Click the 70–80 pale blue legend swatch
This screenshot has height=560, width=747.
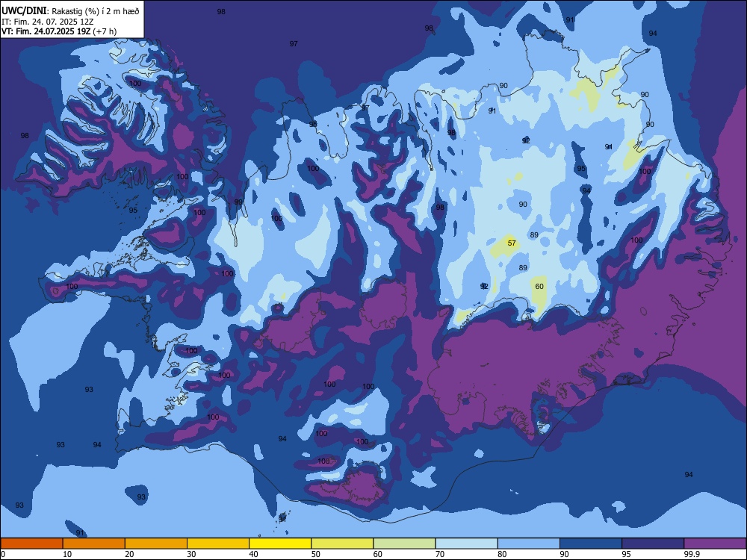pyautogui.click(x=467, y=544)
